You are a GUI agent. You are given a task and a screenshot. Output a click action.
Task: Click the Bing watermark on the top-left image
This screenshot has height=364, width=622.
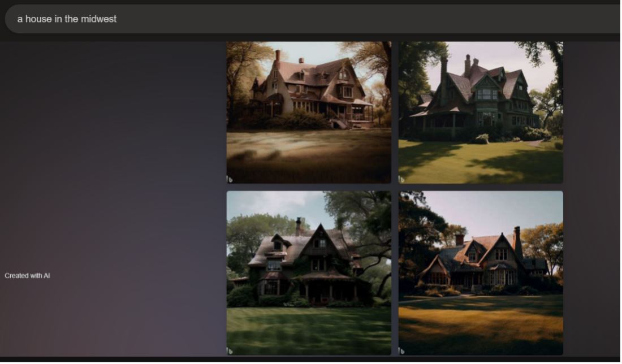(x=230, y=180)
